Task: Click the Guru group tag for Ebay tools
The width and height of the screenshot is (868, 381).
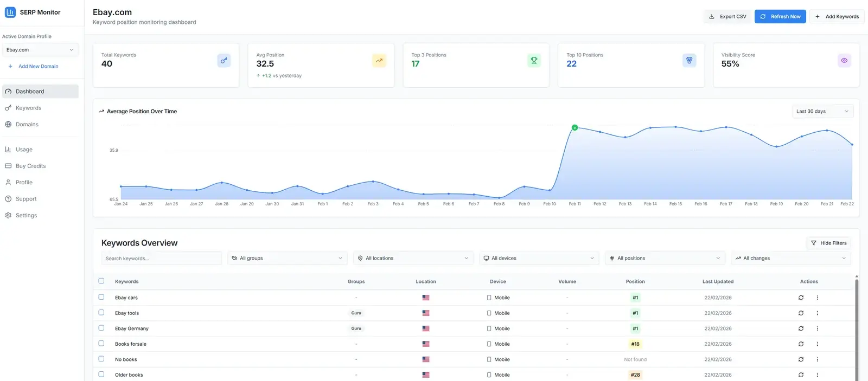Action: click(x=356, y=313)
